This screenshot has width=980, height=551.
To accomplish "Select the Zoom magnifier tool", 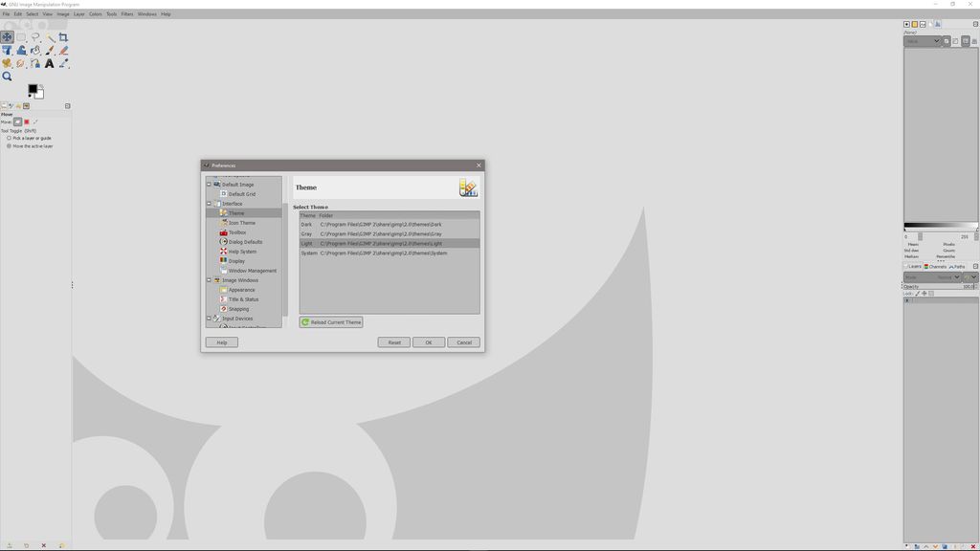I will click(8, 76).
